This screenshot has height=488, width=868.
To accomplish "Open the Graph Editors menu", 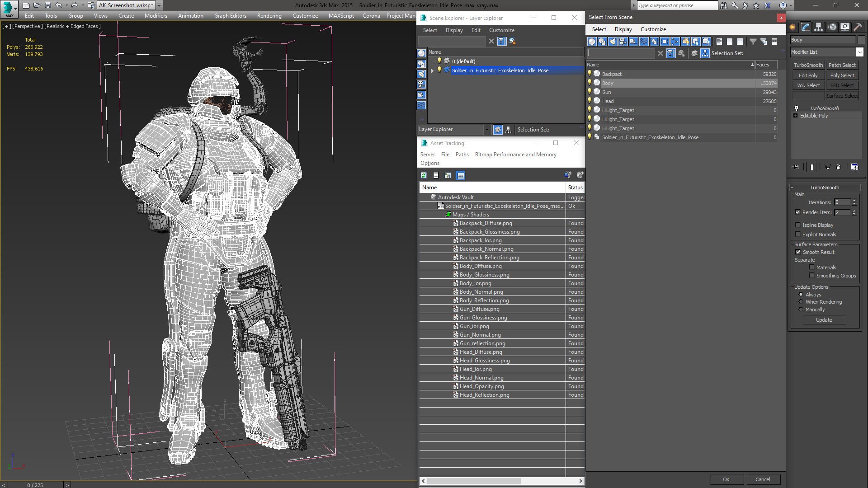I will tap(230, 16).
